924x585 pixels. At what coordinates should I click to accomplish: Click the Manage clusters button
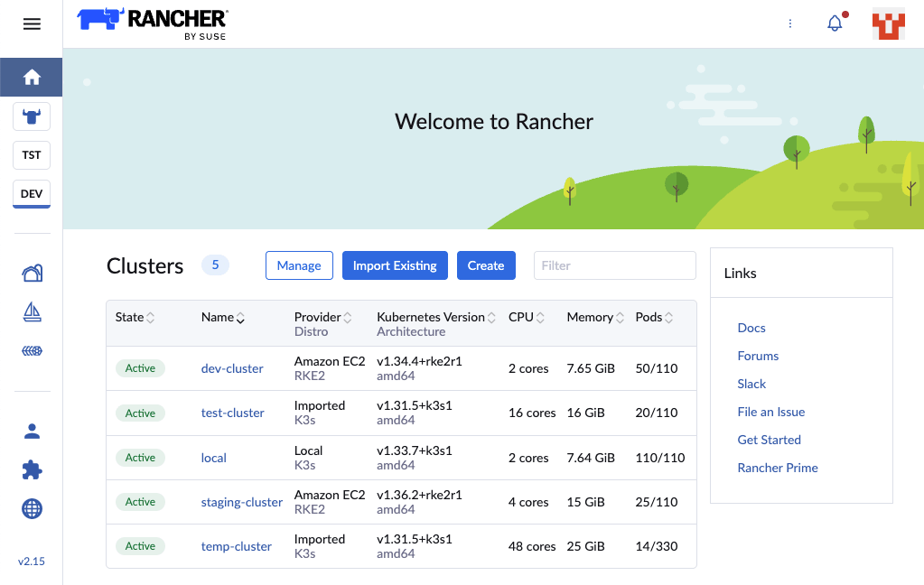click(299, 265)
